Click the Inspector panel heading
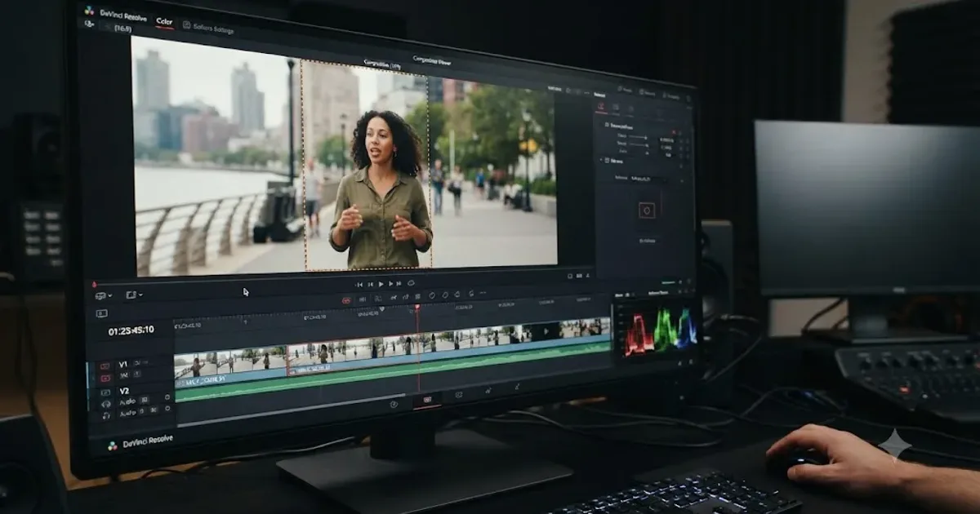980x514 pixels. tap(599, 95)
